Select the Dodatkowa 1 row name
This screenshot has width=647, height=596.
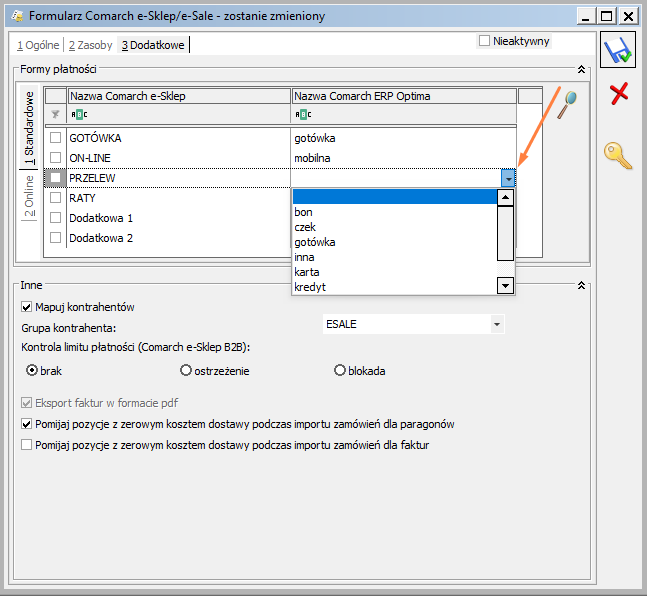[x=101, y=218]
